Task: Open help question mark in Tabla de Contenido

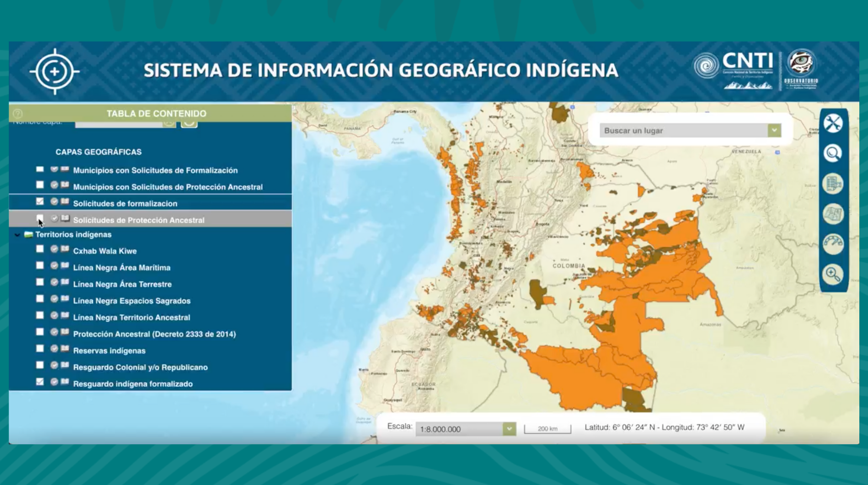Action: point(18,114)
